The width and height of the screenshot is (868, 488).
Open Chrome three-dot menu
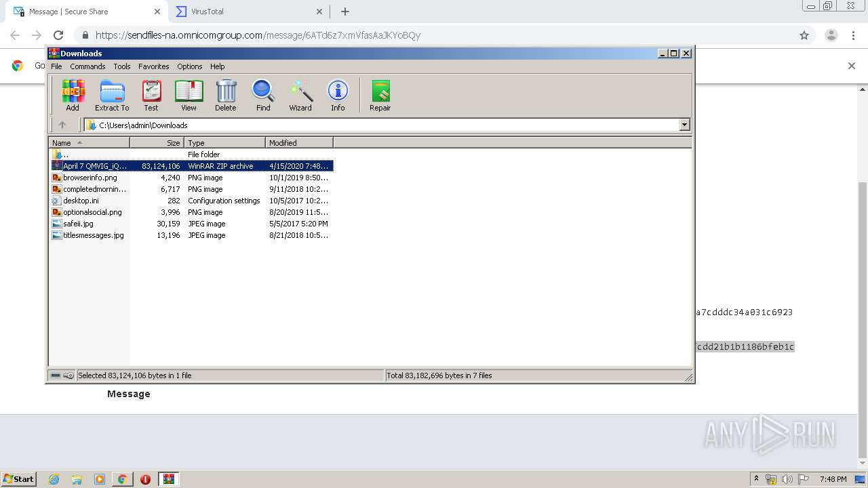point(853,35)
